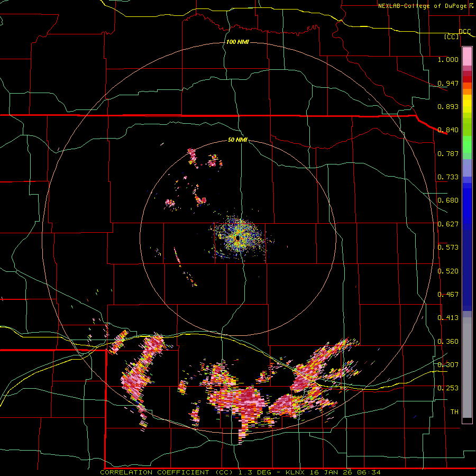Select the 0.520 scale value
The height and width of the screenshot is (476, 476).
pyautogui.click(x=448, y=271)
